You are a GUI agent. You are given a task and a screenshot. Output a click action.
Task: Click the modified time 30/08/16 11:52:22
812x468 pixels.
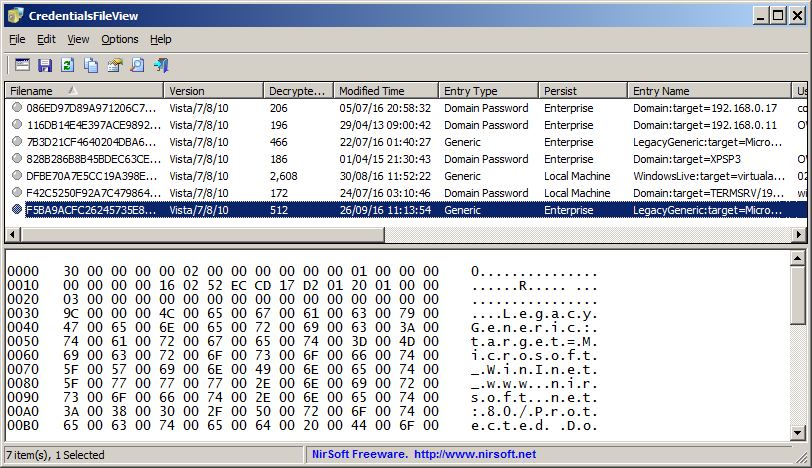pyautogui.click(x=385, y=176)
